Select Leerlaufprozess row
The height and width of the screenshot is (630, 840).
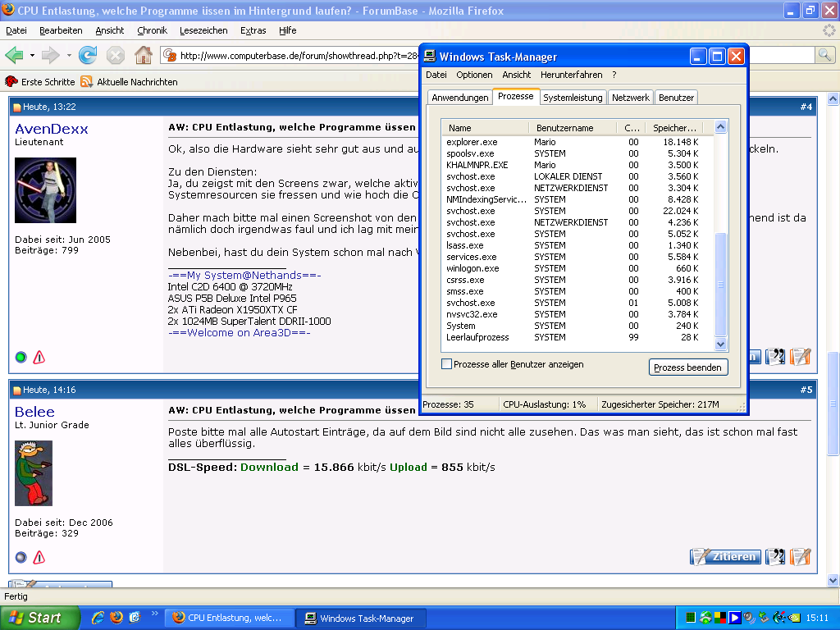[577, 337]
